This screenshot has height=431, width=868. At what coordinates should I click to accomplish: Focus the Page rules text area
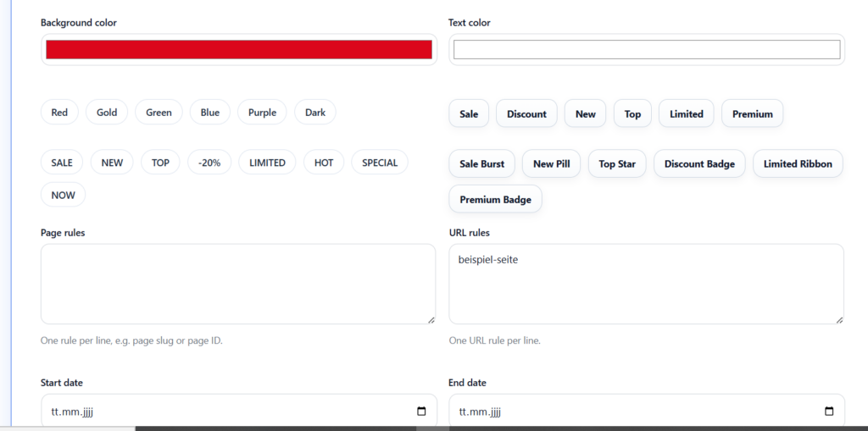237,284
